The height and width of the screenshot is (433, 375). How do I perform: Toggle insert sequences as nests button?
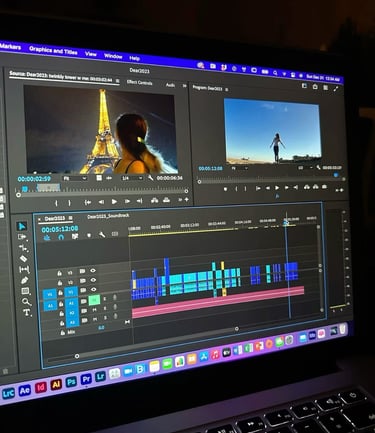[47, 237]
